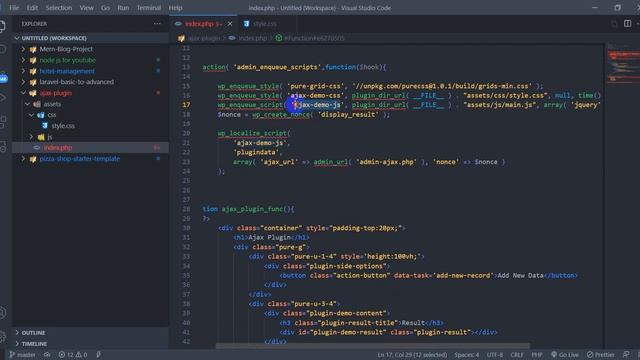Open the Help menu

176,8
